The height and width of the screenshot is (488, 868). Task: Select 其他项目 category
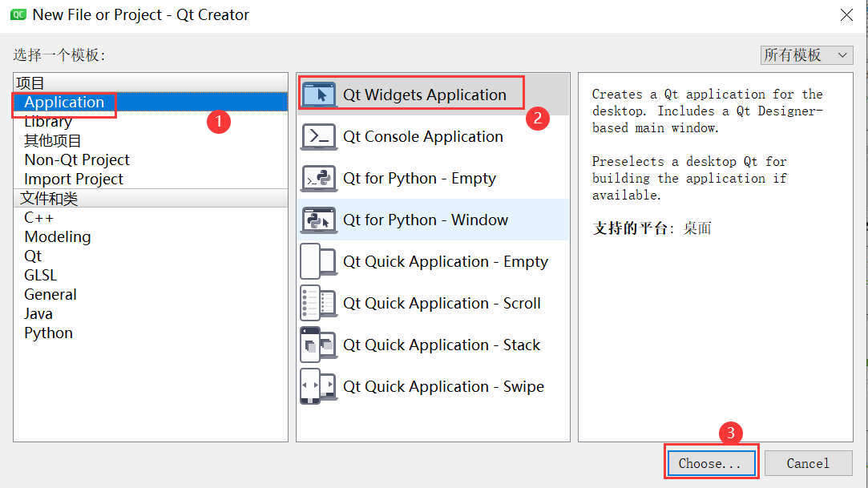coord(151,140)
